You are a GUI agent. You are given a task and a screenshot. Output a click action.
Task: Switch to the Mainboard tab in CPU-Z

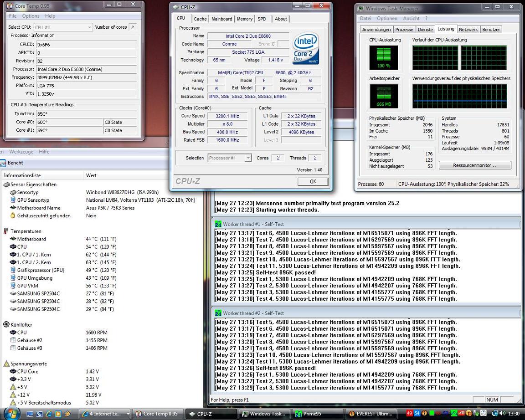221,19
